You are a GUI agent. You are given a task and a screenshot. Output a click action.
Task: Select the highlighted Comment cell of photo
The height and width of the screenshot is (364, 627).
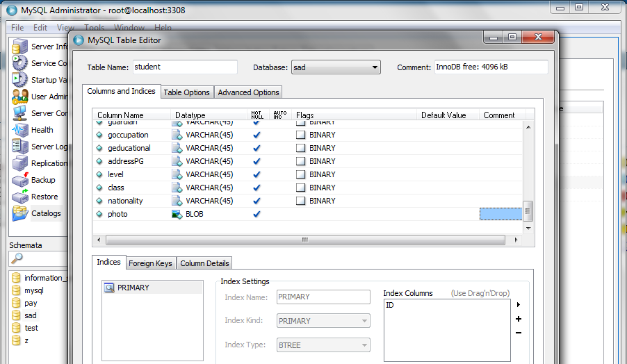(500, 214)
